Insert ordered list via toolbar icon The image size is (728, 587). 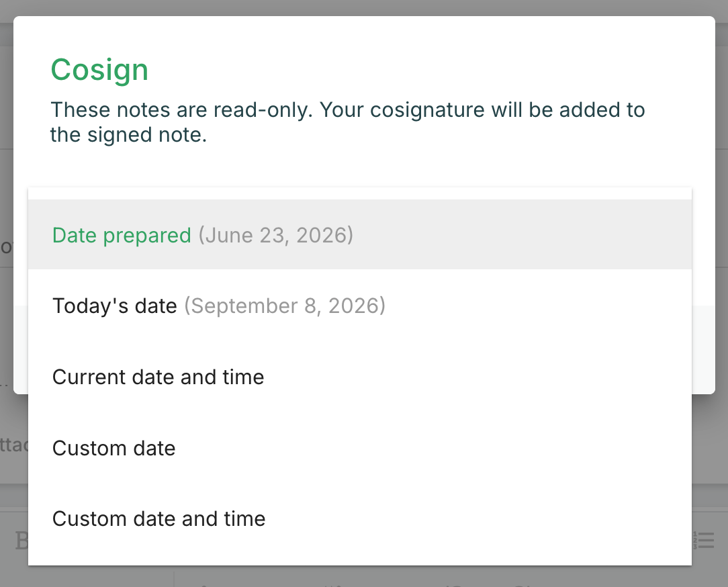point(703,540)
